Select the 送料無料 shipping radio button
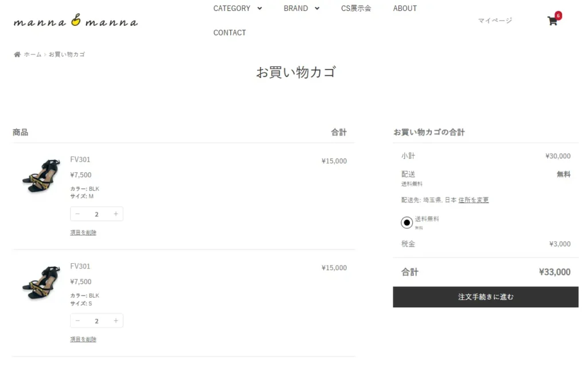This screenshot has width=588, height=374. (x=407, y=222)
